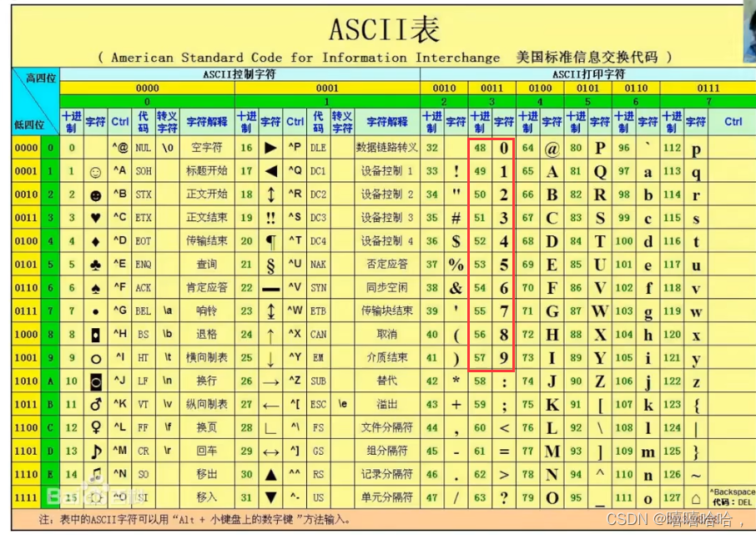
Task: Click the "@" character beside decimal 64
Action: [x=552, y=149]
